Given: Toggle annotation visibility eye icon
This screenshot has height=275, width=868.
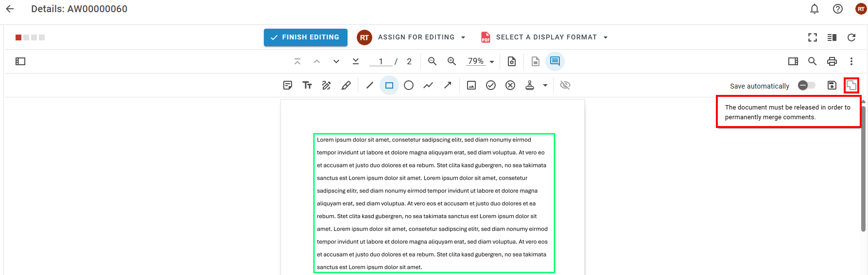Looking at the screenshot, I should click(x=565, y=86).
